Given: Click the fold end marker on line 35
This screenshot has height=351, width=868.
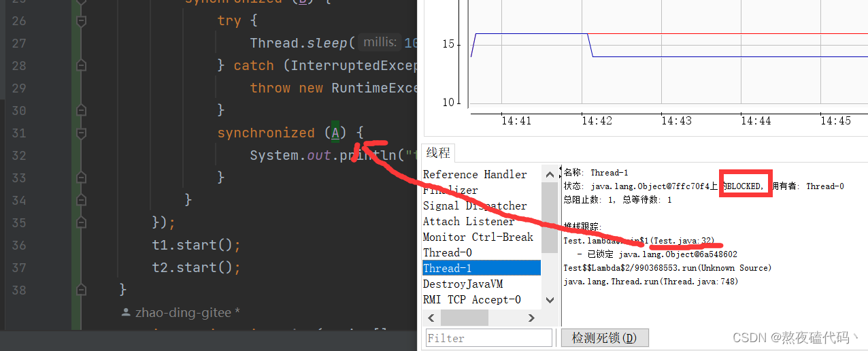Looking at the screenshot, I should [82, 223].
